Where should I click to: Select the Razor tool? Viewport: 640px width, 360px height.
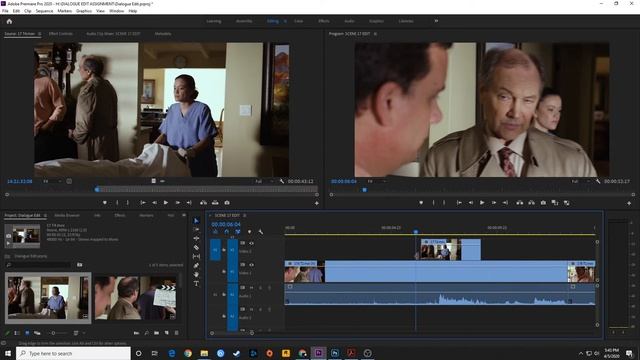click(x=196, y=247)
